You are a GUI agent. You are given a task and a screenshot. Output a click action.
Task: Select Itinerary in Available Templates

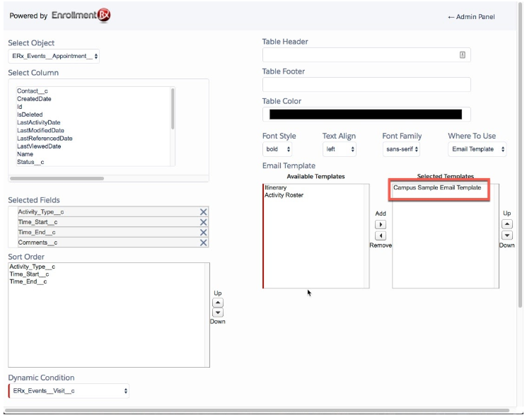(276, 187)
